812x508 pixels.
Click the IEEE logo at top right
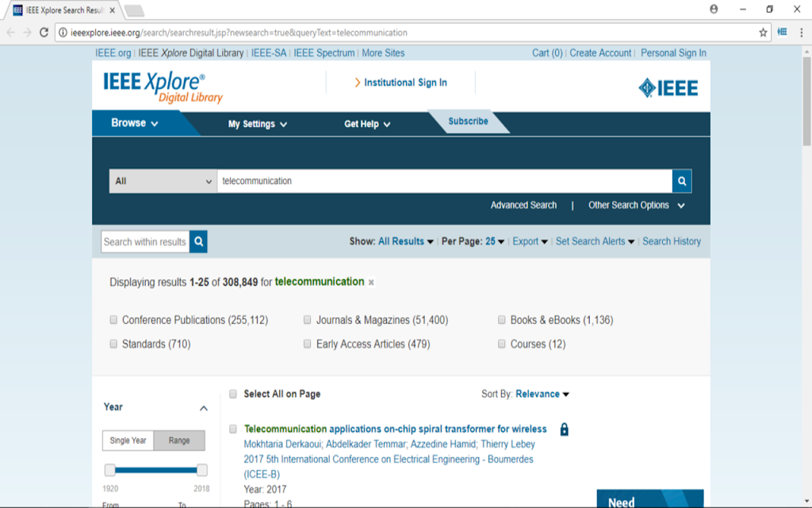point(668,87)
